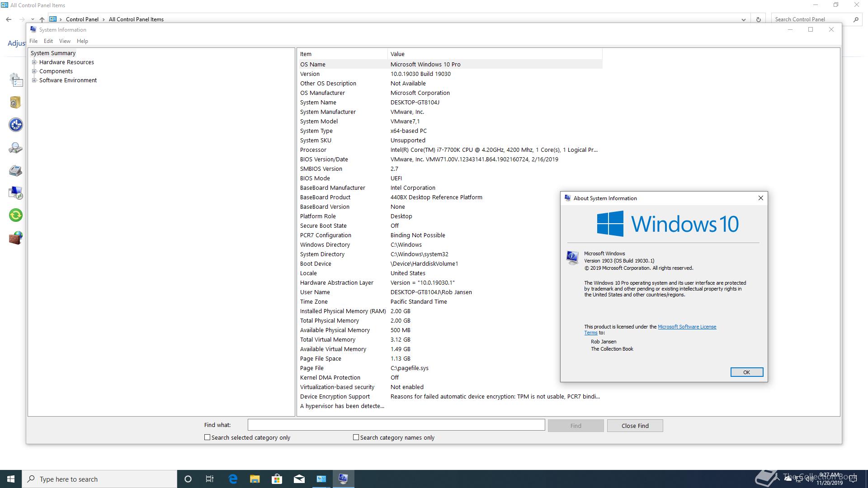Close the About System Information dialog
The height and width of the screenshot is (488, 868).
(760, 198)
